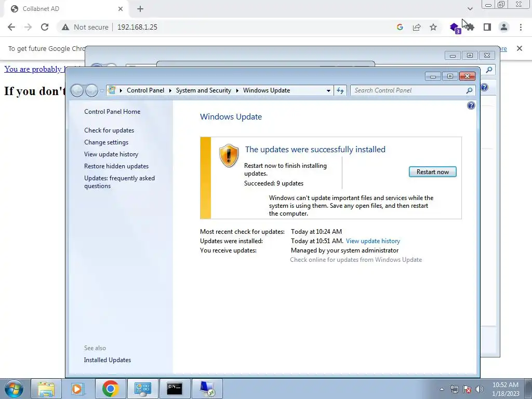This screenshot has height=399, width=532.
Task: Reload the Chrome page
Action: (45, 27)
